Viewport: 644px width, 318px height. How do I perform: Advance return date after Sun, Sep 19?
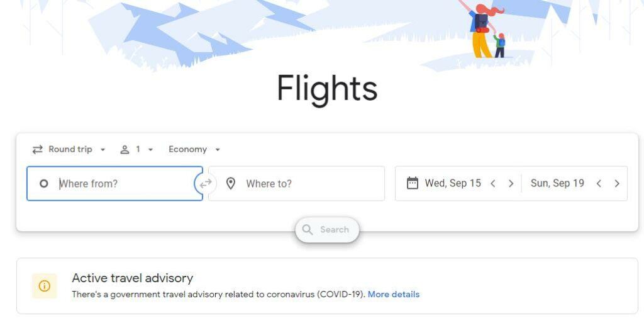click(x=617, y=183)
